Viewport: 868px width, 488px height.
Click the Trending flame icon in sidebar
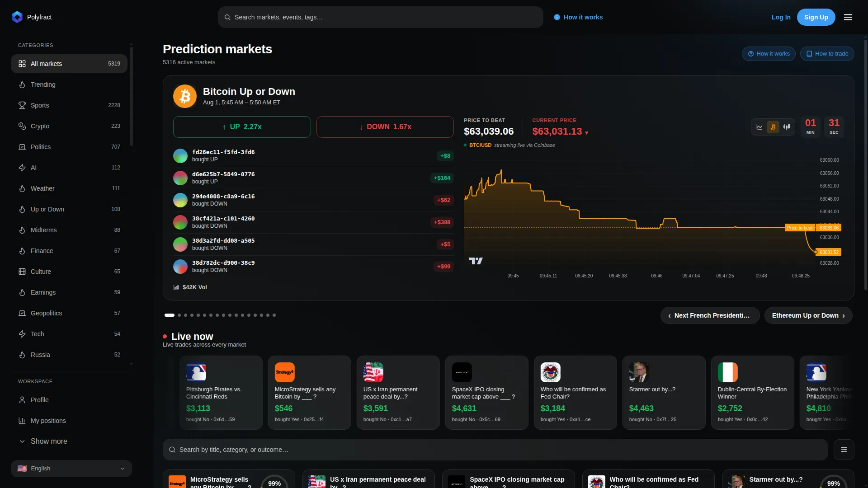22,84
